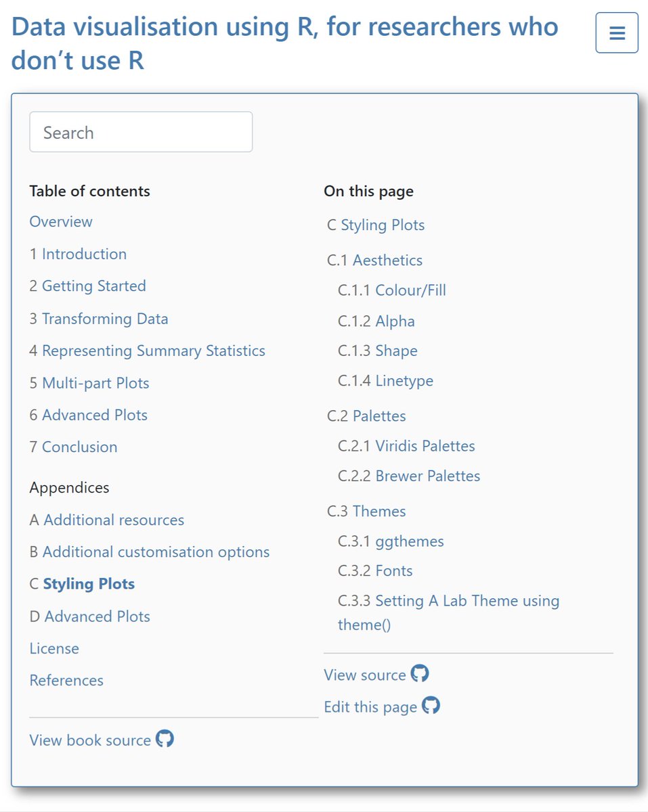This screenshot has width=648, height=812.
Task: Select appendix A Additional resources
Action: coord(107,520)
